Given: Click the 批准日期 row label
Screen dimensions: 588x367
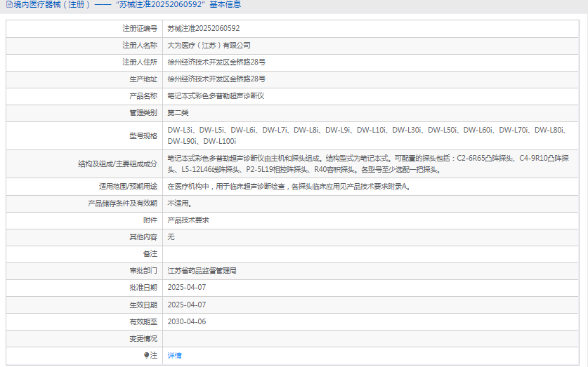Looking at the screenshot, I should [x=143, y=287].
